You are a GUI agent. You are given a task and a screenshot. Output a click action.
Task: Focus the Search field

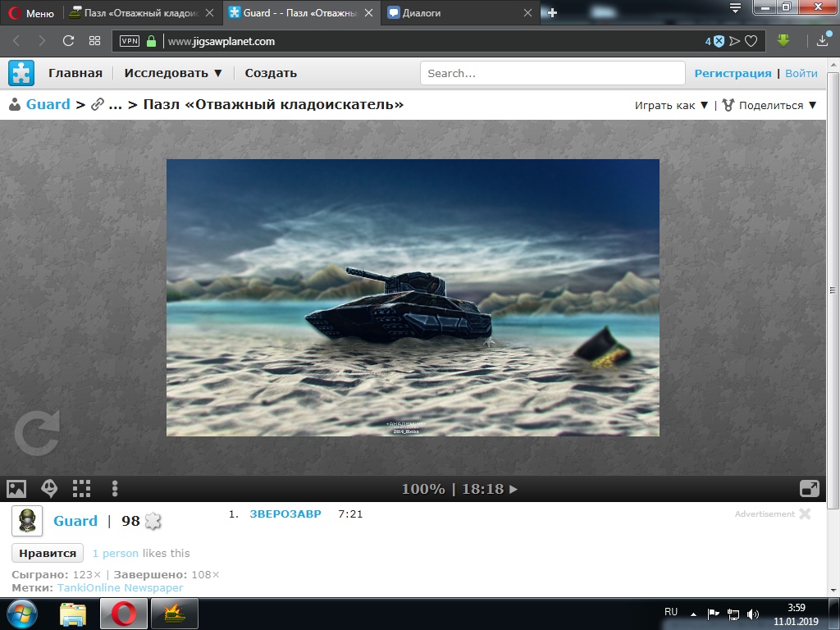[x=552, y=73]
